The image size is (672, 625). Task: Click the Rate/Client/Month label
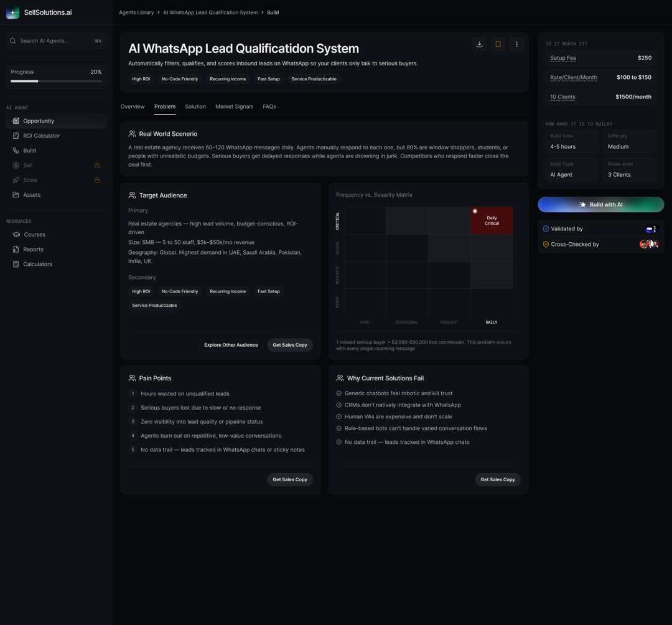click(x=574, y=78)
